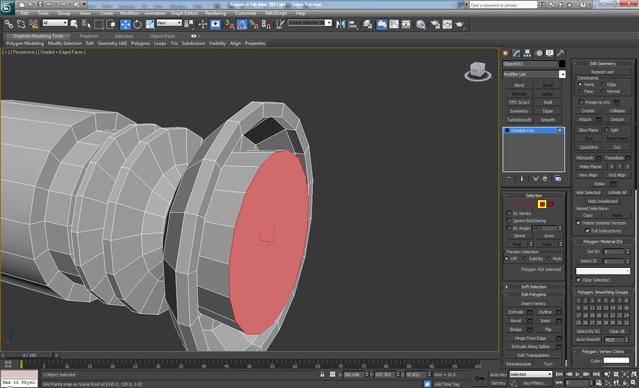The height and width of the screenshot is (388, 639).
Task: Click the Align tool icon
Action: tap(353, 24)
